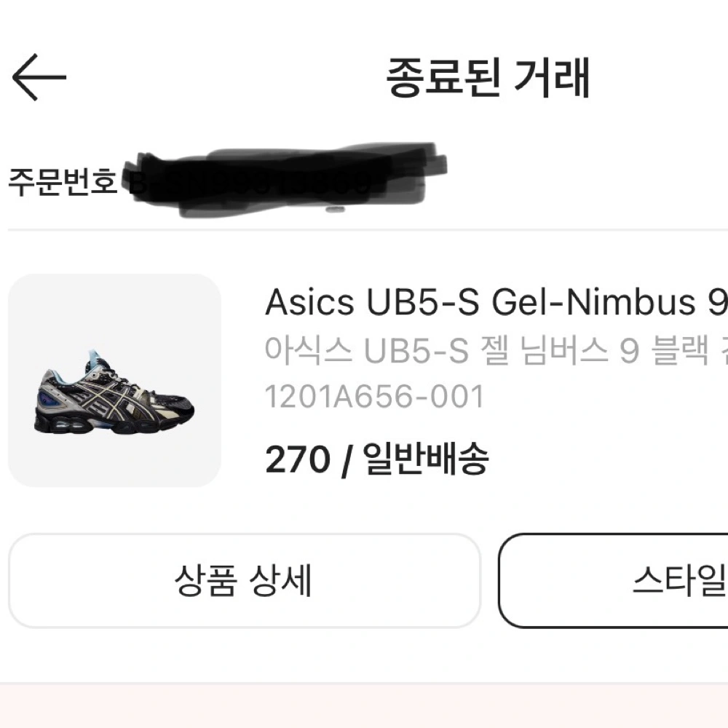Click the divider line under order number
This screenshot has width=728, height=728.
(x=364, y=229)
